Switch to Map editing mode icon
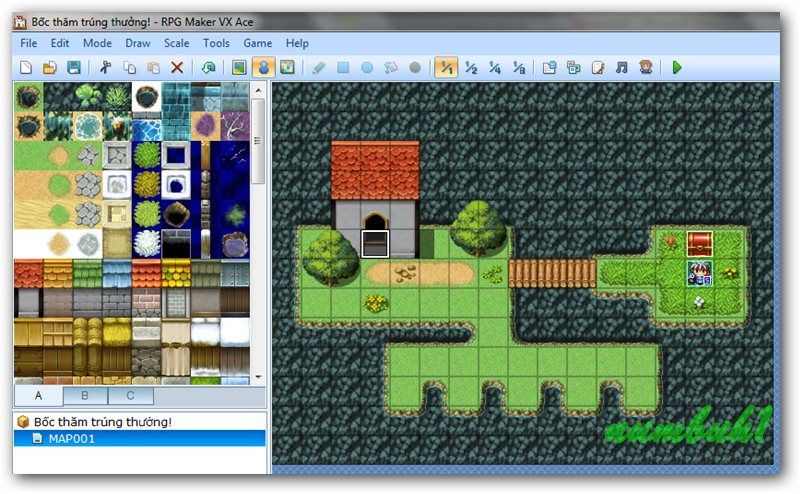 point(239,67)
